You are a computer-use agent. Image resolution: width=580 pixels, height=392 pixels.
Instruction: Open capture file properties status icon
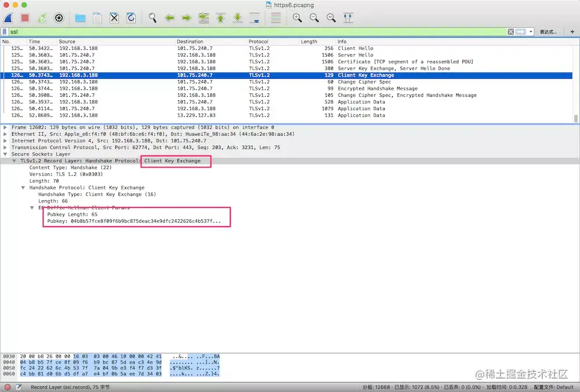(19, 387)
